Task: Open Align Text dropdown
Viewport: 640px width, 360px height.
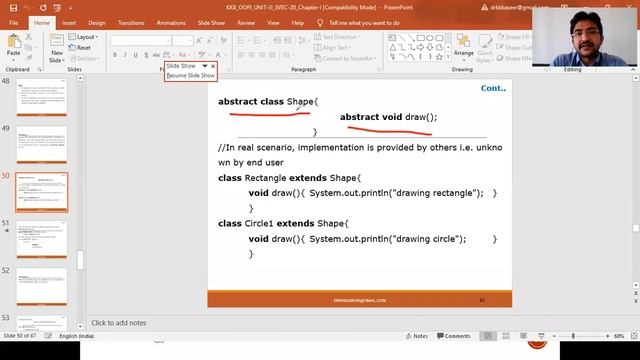Action: [333, 47]
